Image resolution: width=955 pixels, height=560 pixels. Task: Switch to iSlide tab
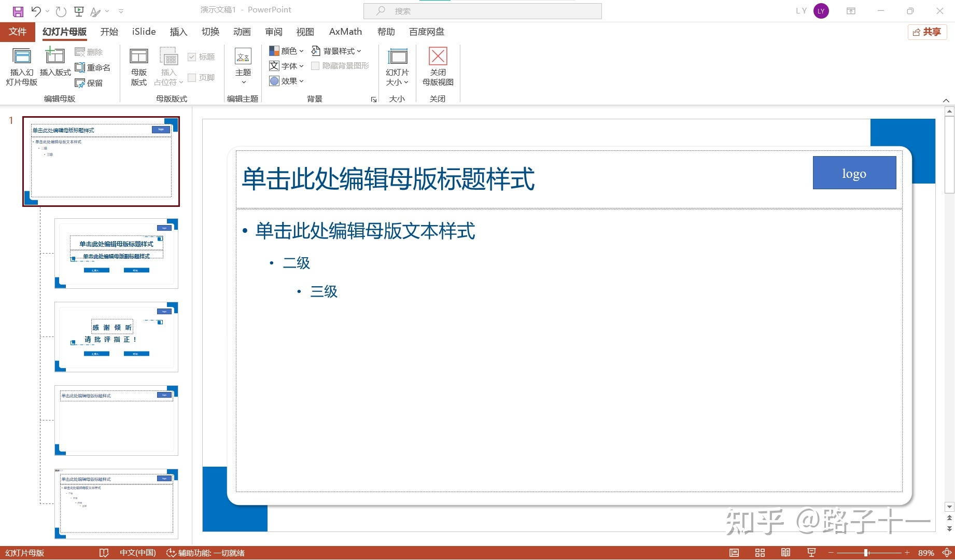(x=144, y=32)
